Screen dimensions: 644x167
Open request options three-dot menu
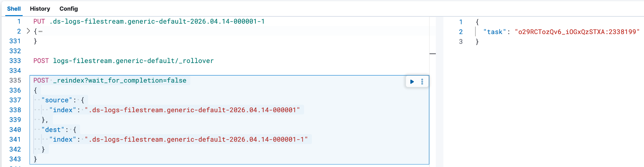point(422,82)
